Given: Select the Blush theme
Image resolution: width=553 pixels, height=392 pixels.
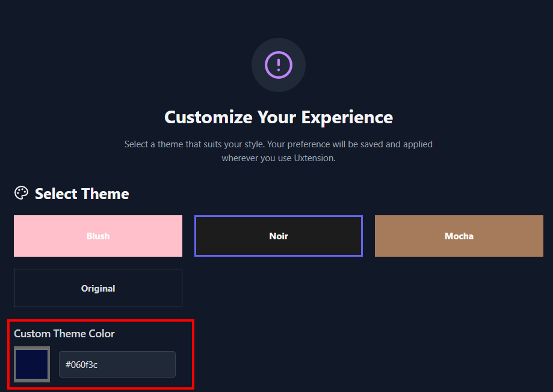Looking at the screenshot, I should tap(98, 236).
